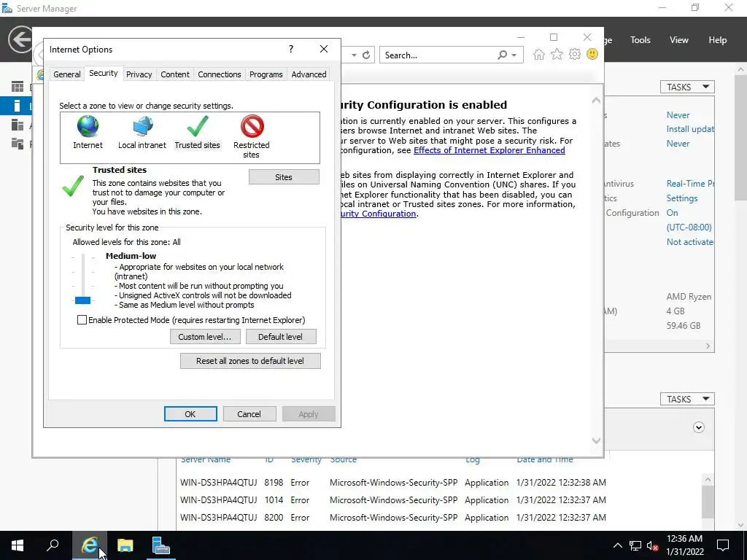Click the IE page scroll down arrow
The height and width of the screenshot is (560, 747).
[x=596, y=441]
